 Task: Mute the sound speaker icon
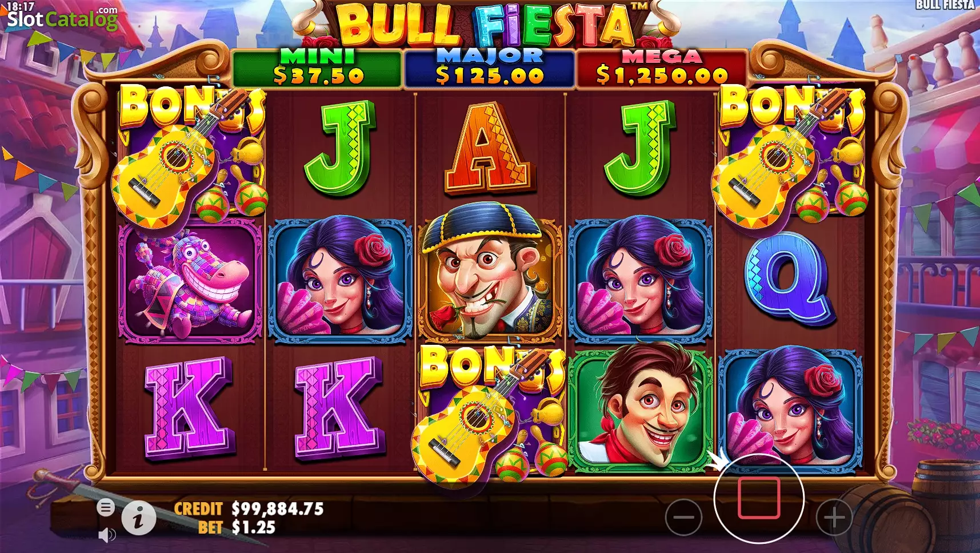click(x=107, y=535)
